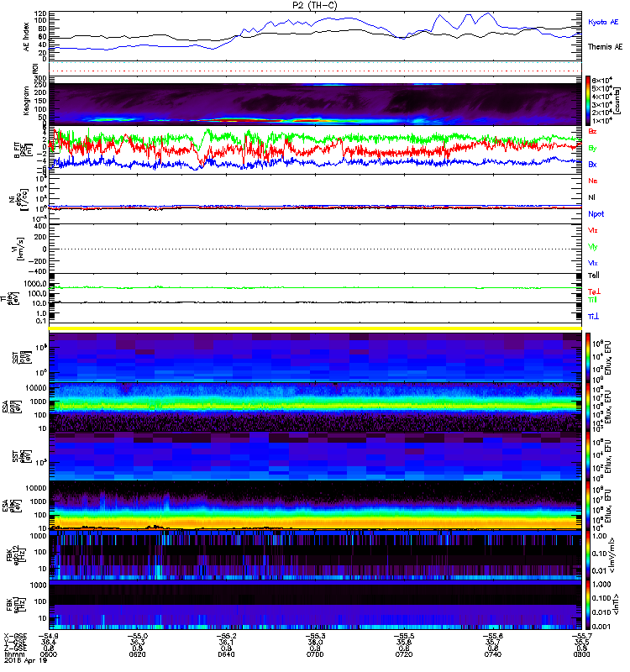The width and height of the screenshot is (630, 672).
Task: Click the 0620 time tick label
Action: (137, 654)
